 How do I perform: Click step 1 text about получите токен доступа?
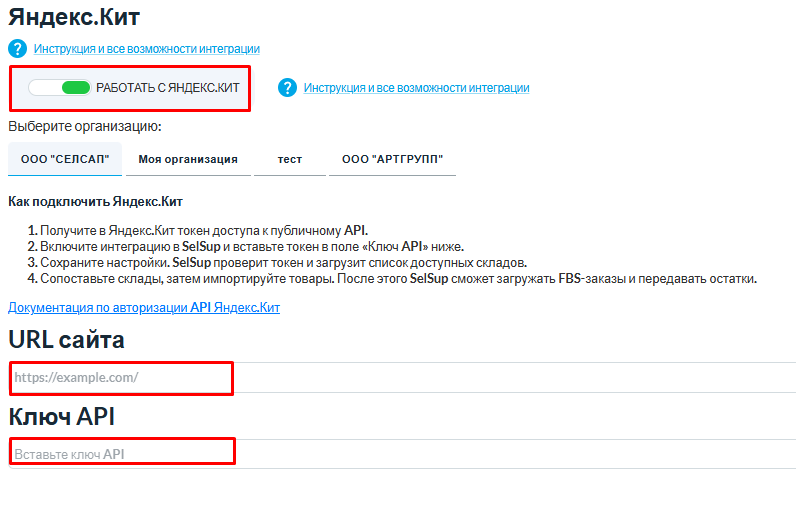click(x=204, y=230)
